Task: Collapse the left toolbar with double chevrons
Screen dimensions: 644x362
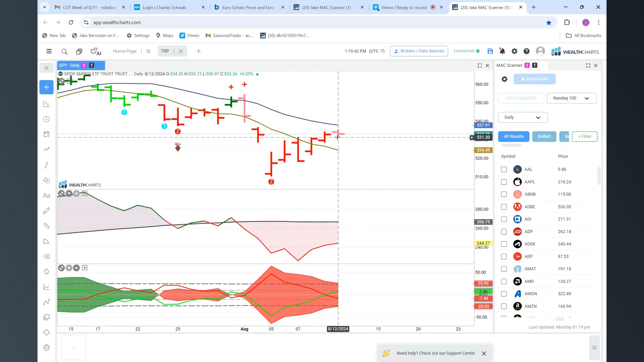Action: [x=47, y=68]
